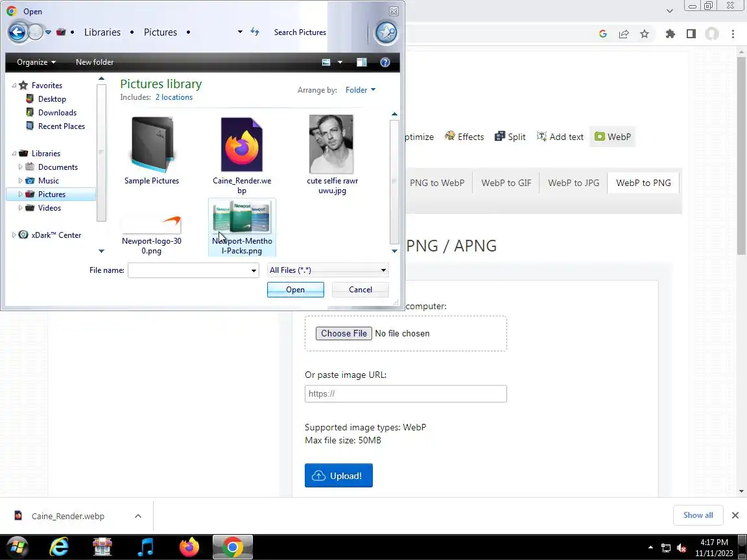Image resolution: width=747 pixels, height=560 pixels.
Task: Click Libraries in the address breadcrumb
Action: (102, 32)
